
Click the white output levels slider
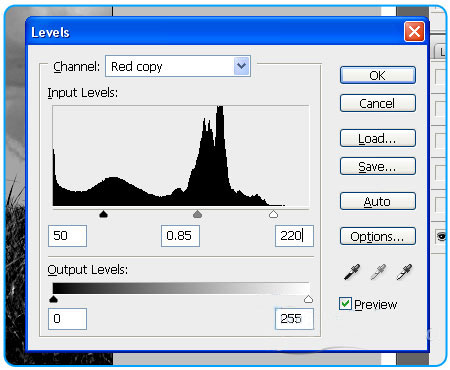coord(308,299)
